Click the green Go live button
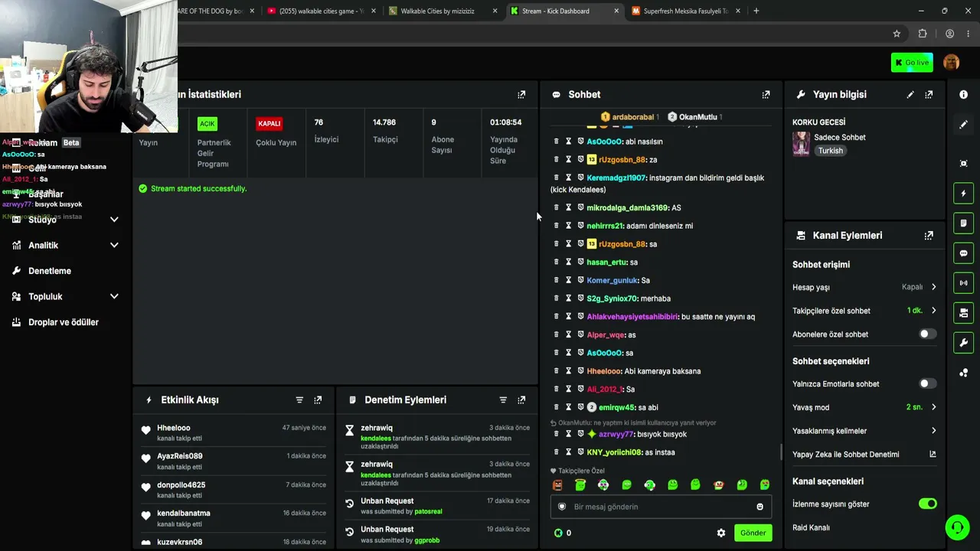The height and width of the screenshot is (551, 980). tap(912, 63)
